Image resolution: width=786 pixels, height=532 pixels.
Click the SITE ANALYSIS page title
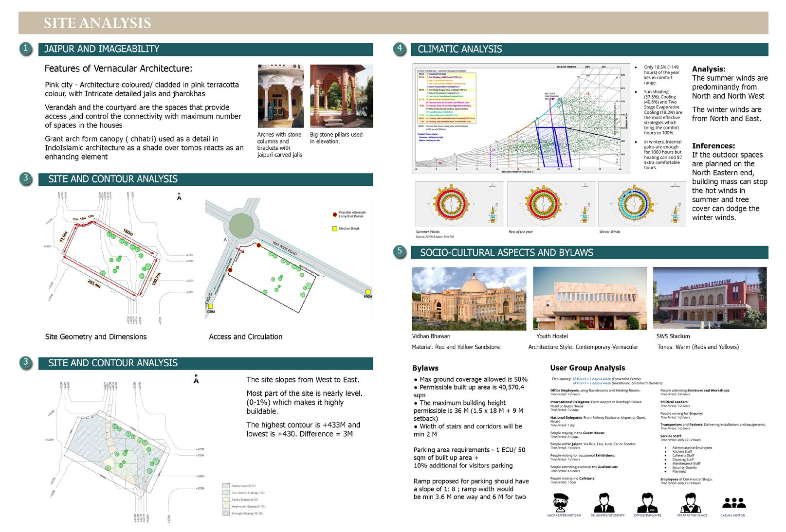[97, 23]
